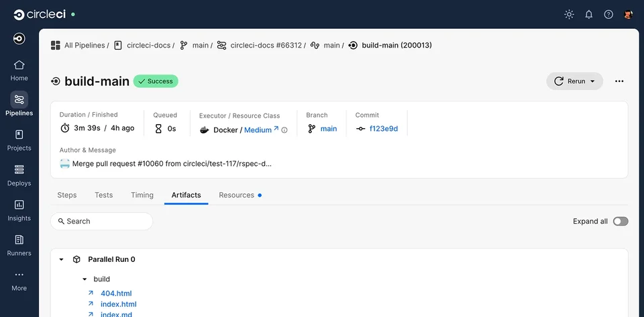This screenshot has height=317, width=644.
Task: Open Pipelines in sidebar
Action: (19, 104)
